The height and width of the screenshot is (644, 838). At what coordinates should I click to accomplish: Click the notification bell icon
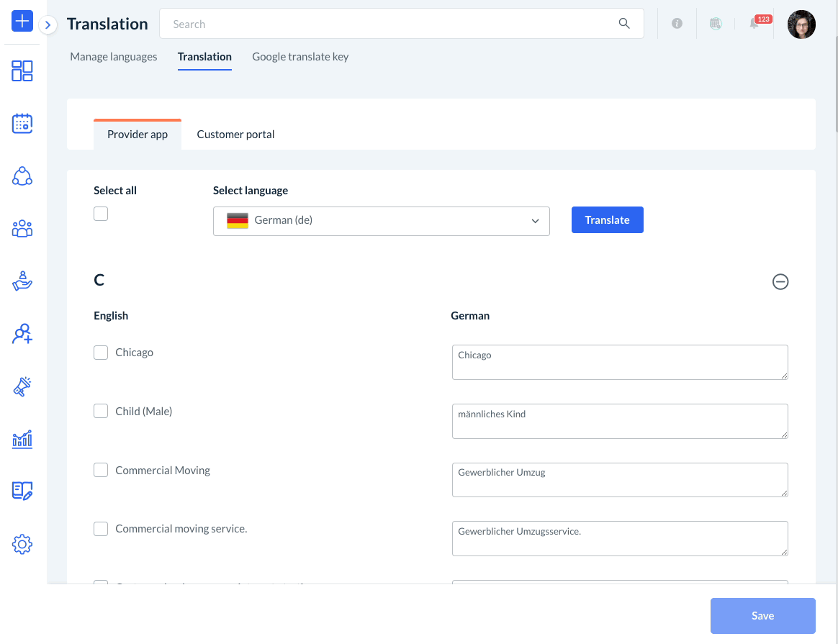coord(754,24)
